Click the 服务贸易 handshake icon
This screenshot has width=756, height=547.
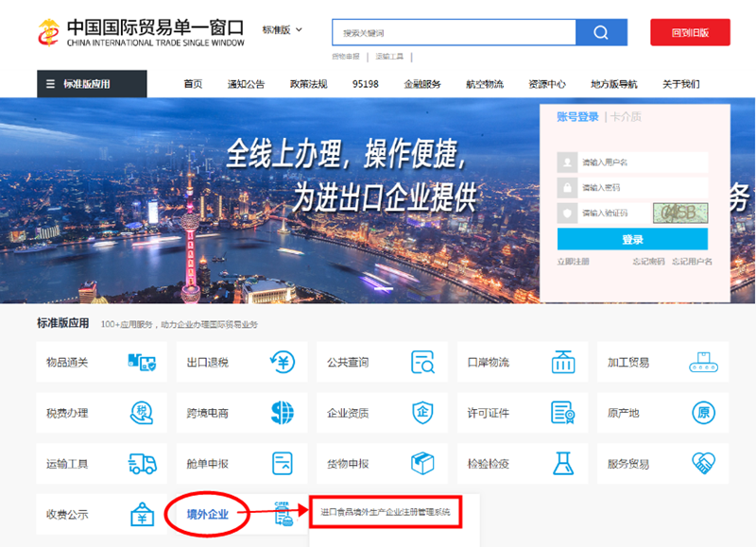(x=704, y=463)
